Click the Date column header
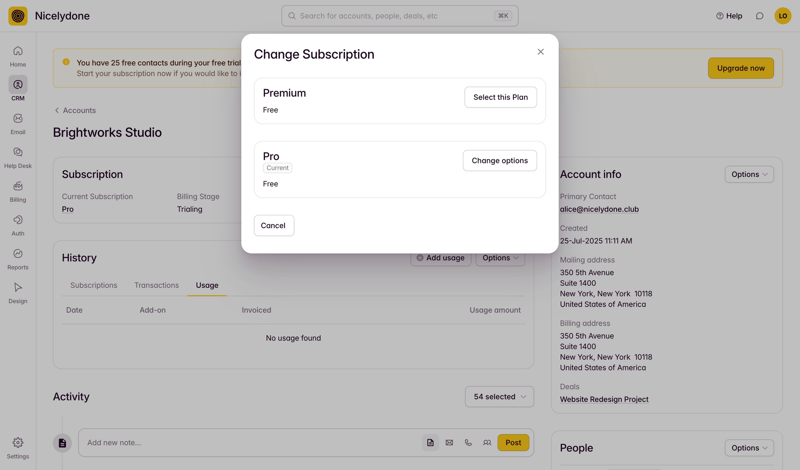This screenshot has width=800, height=470. (x=74, y=310)
